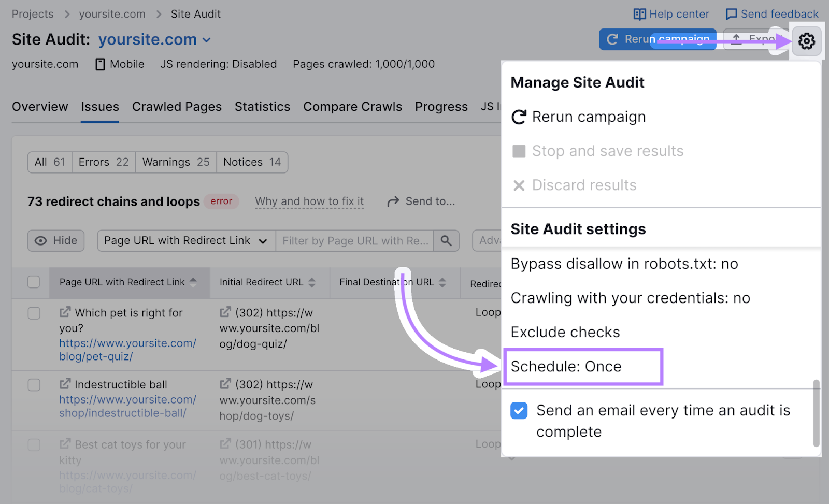Screen dimensions: 829x504
Task: Sort by Initial Redirect URL column arrows
Action: 312,282
